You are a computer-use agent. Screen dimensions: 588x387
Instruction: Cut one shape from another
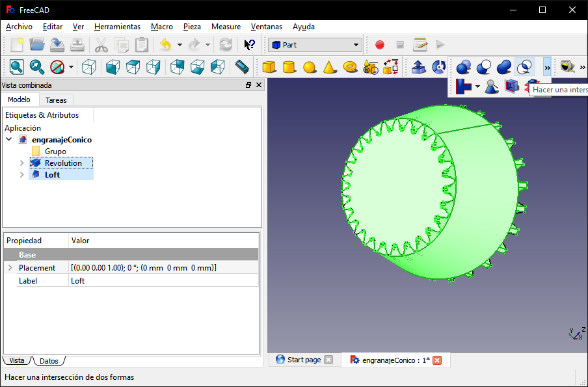coord(484,67)
